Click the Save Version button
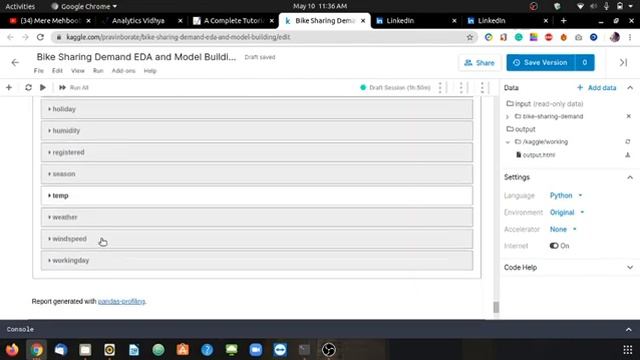 coord(541,62)
